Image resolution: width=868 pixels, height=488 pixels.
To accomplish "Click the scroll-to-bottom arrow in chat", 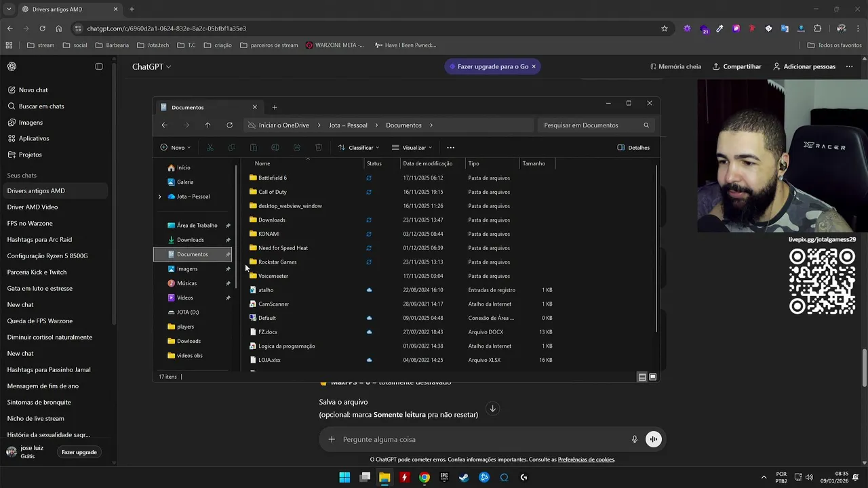I will (493, 409).
